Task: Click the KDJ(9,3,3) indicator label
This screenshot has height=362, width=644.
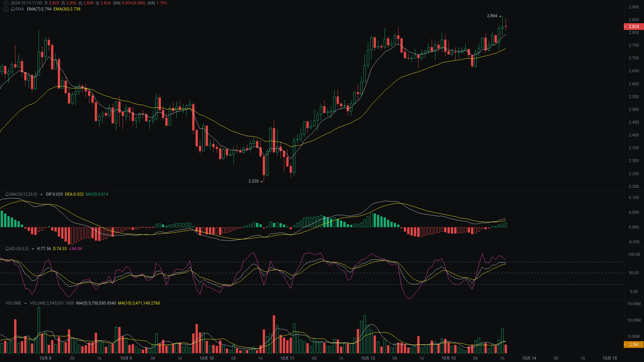Action: click(x=19, y=249)
